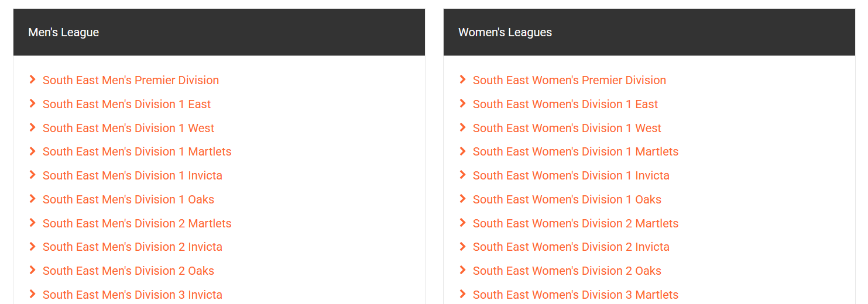Click chevron icon beside Men's Division 2 Invicta
Image resolution: width=868 pixels, height=304 pixels.
coord(33,246)
